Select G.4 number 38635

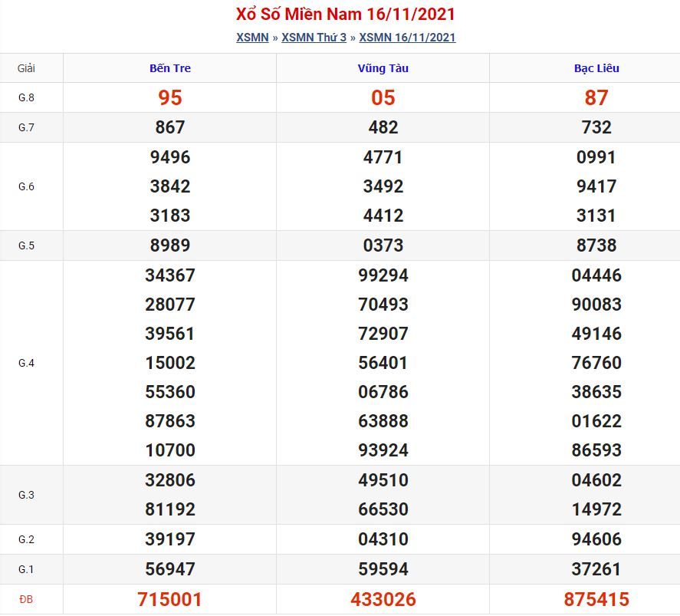[x=596, y=392]
